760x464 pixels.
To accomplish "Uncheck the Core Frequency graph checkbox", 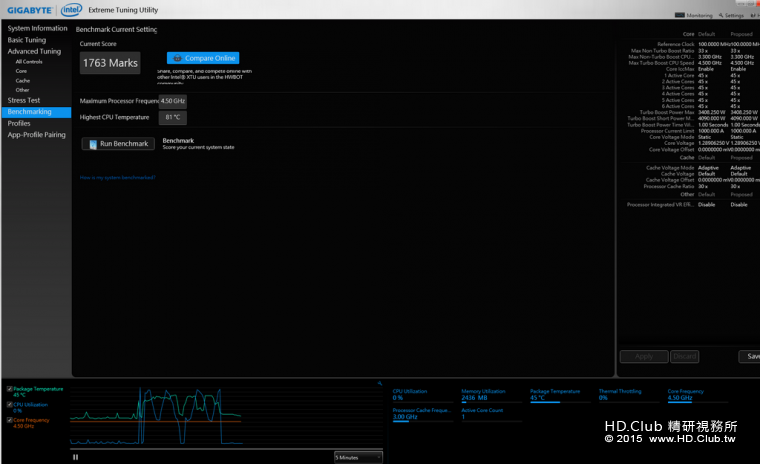I will 10,420.
